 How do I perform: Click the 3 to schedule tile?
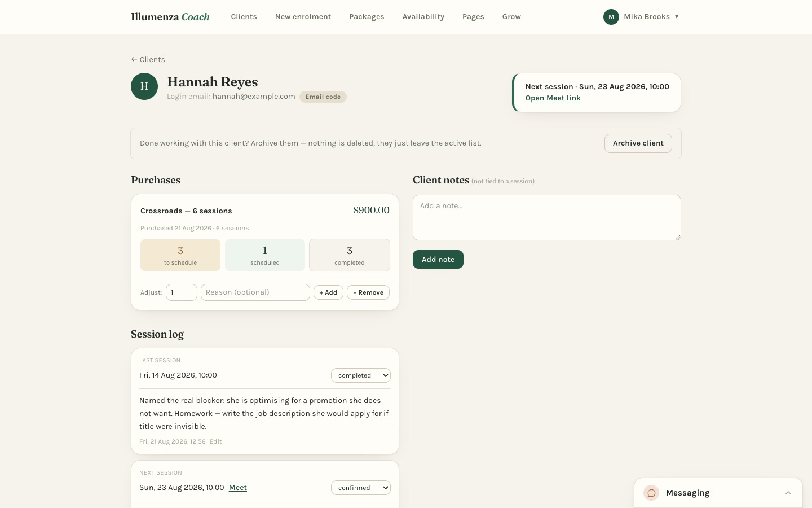pos(180,255)
